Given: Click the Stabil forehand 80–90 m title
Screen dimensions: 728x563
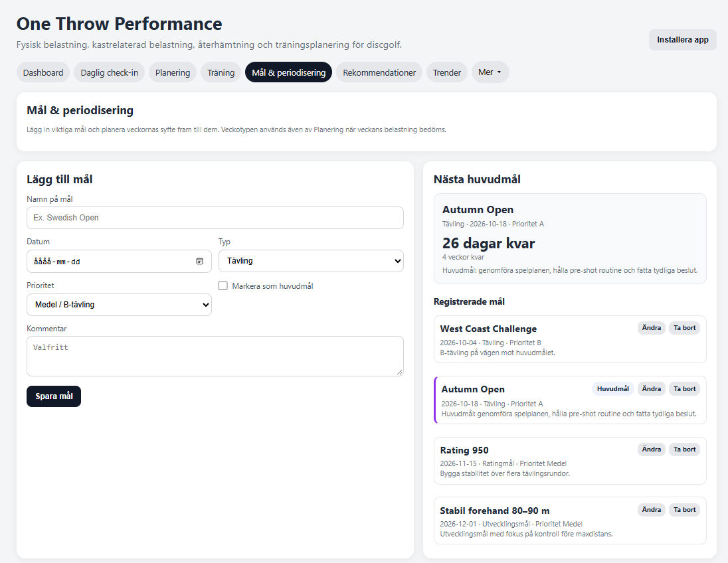Looking at the screenshot, I should tap(495, 511).
